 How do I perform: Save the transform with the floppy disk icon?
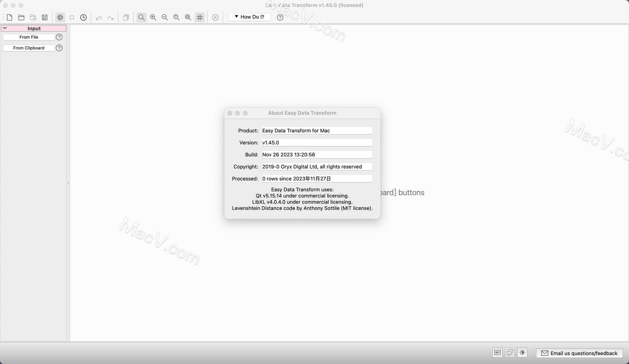click(45, 17)
